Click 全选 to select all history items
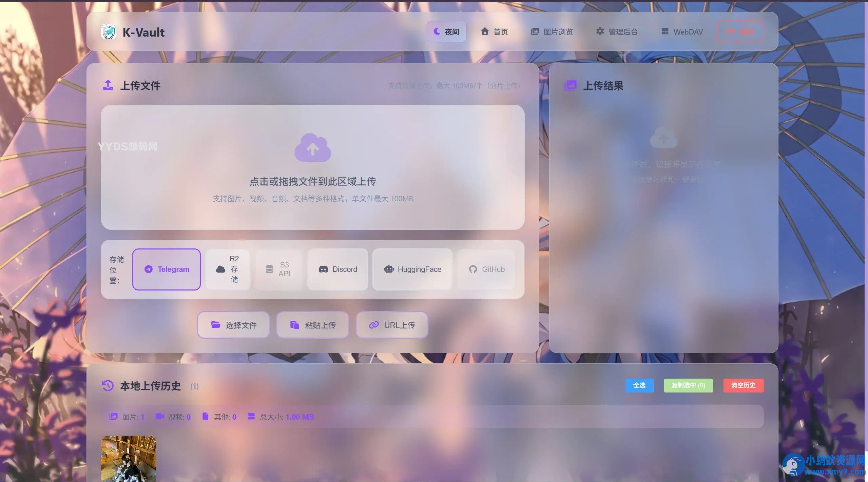The width and height of the screenshot is (868, 482). tap(639, 385)
